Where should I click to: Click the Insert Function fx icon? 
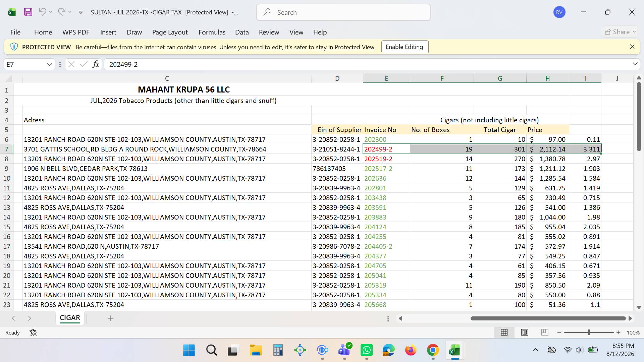pyautogui.click(x=96, y=64)
